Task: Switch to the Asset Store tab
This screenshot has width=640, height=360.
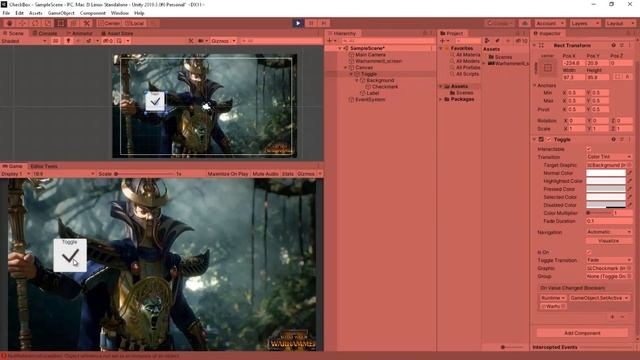Action: (117, 33)
